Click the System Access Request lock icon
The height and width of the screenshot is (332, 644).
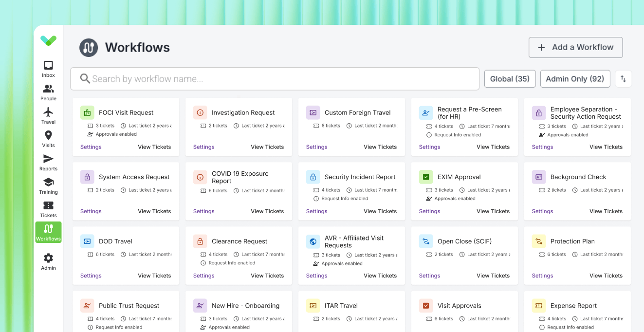coord(87,177)
